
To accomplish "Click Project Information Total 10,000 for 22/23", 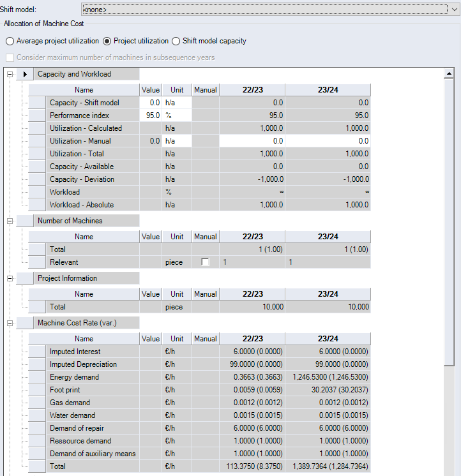I will (x=252, y=307).
